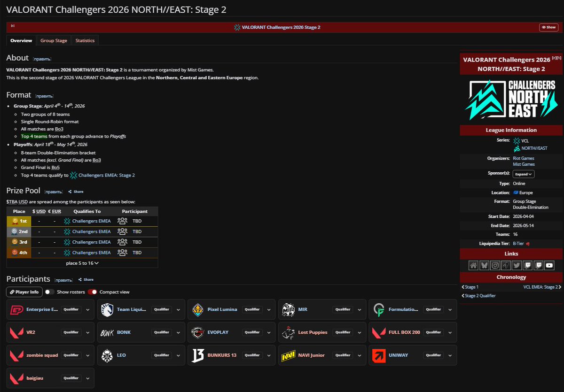Click the NAVI Junior yellow logo
The height and width of the screenshot is (392, 564).
click(x=288, y=356)
